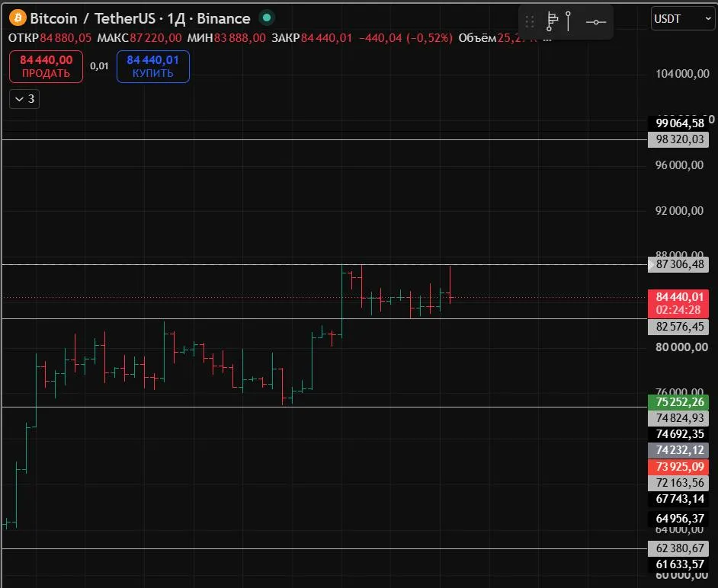Click the 87 306,48 price axis label
718x588 pixels.
[678, 264]
